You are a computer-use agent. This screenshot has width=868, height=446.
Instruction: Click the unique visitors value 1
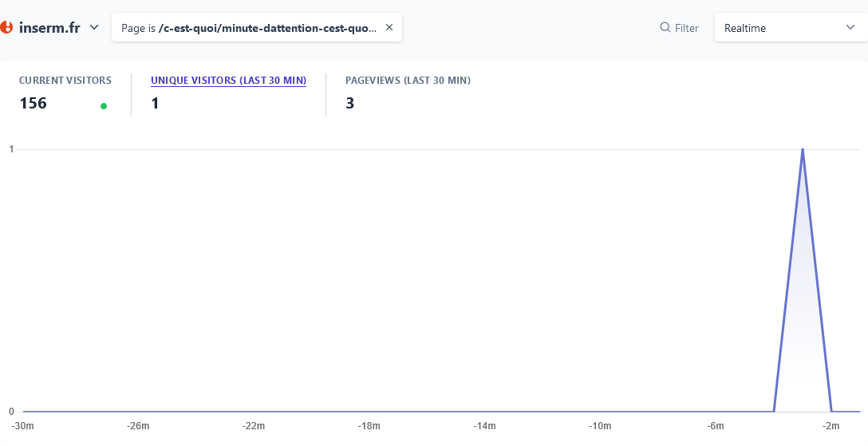155,103
